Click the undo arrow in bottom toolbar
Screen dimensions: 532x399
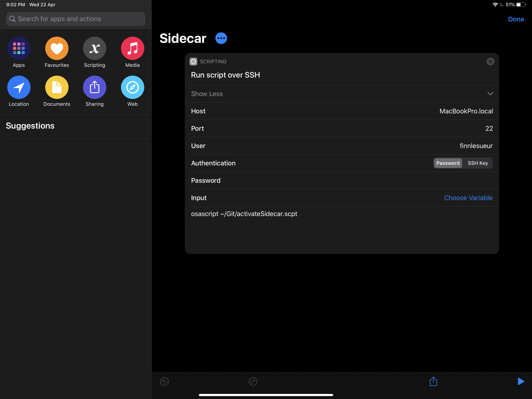[164, 381]
